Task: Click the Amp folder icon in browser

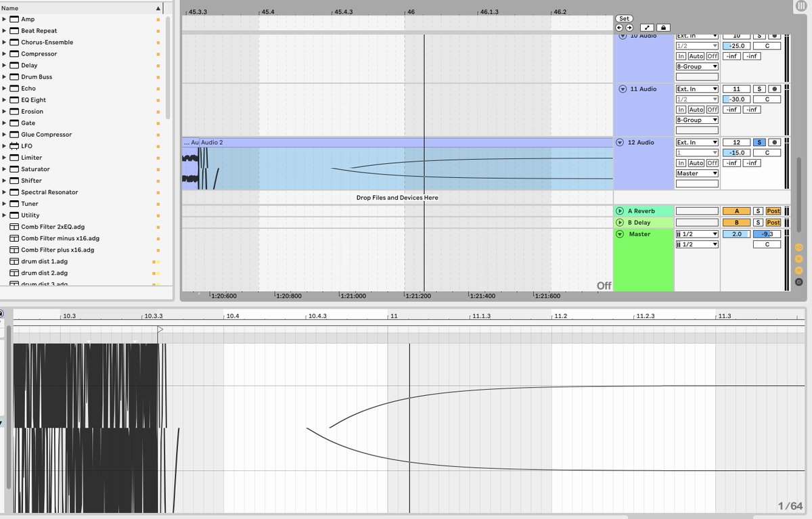Action: click(14, 19)
